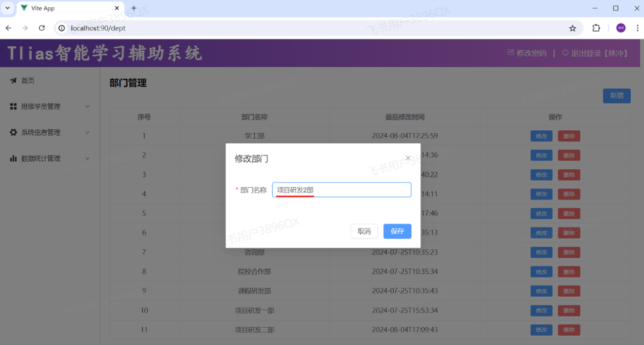Click the 咨询部 department name cell

(x=254, y=252)
